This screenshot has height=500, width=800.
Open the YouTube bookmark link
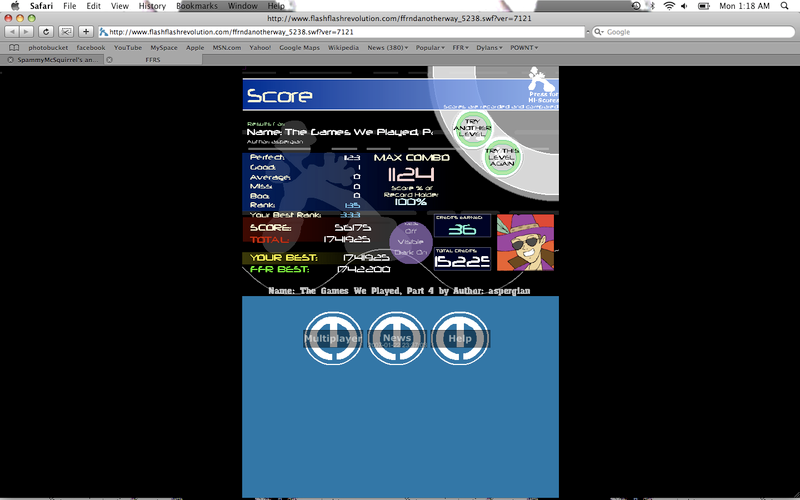point(127,47)
